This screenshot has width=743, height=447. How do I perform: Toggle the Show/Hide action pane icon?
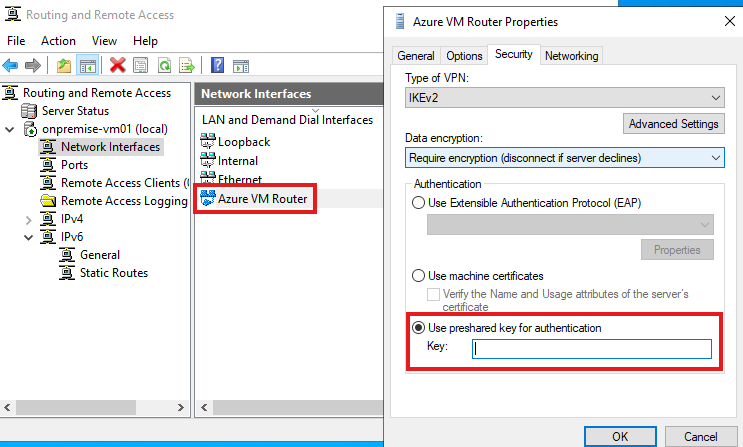click(x=241, y=65)
